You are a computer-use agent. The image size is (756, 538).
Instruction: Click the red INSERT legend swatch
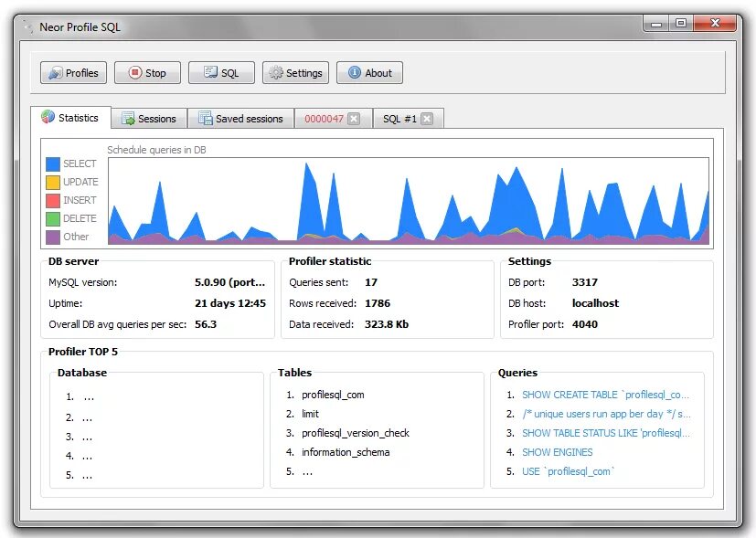pos(53,201)
